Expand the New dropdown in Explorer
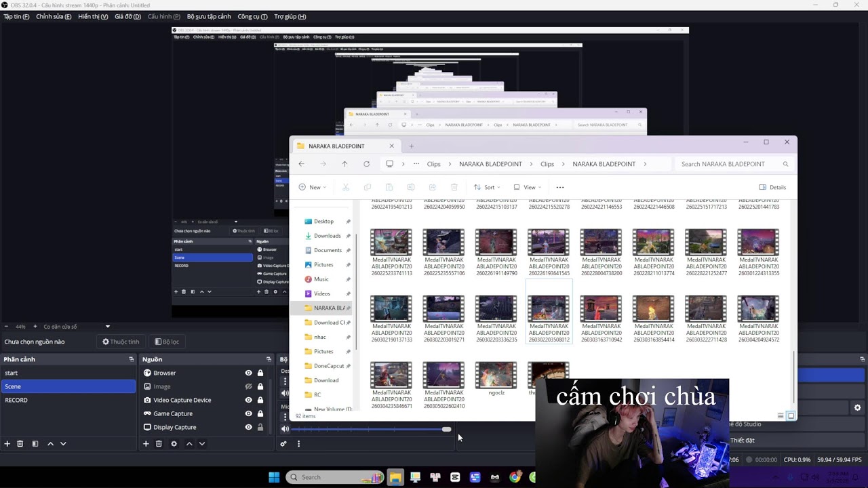Screen dimensions: 868x488 point(313,187)
